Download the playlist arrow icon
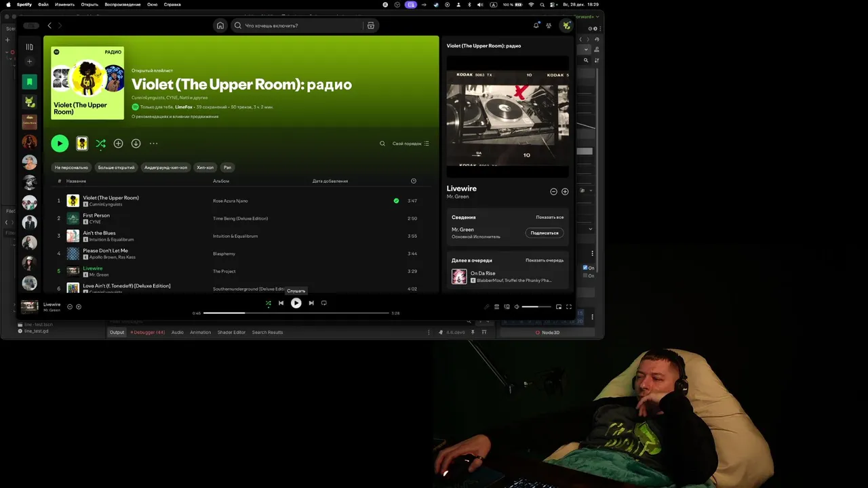This screenshot has width=868, height=488. point(136,144)
